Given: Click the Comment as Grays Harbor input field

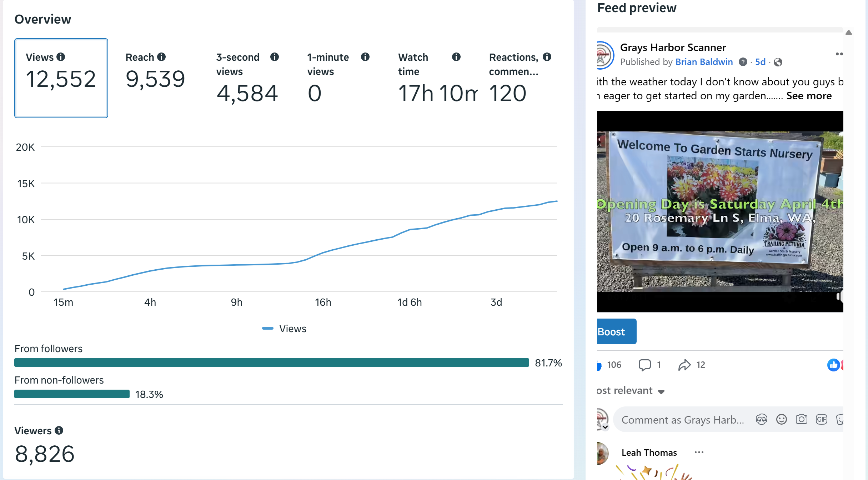Looking at the screenshot, I should coord(682,420).
